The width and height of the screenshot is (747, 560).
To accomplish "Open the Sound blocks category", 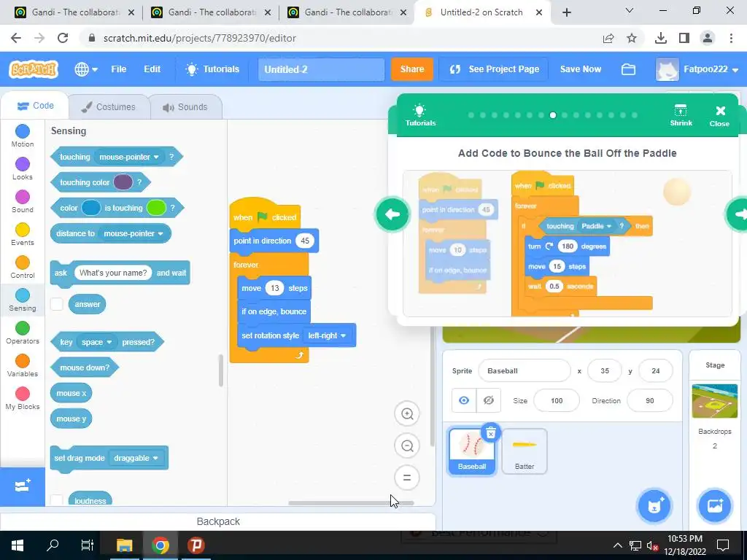I will click(x=23, y=201).
